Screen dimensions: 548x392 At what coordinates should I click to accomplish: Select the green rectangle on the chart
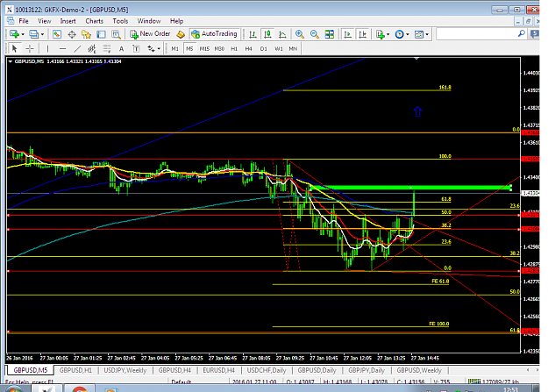[410, 188]
